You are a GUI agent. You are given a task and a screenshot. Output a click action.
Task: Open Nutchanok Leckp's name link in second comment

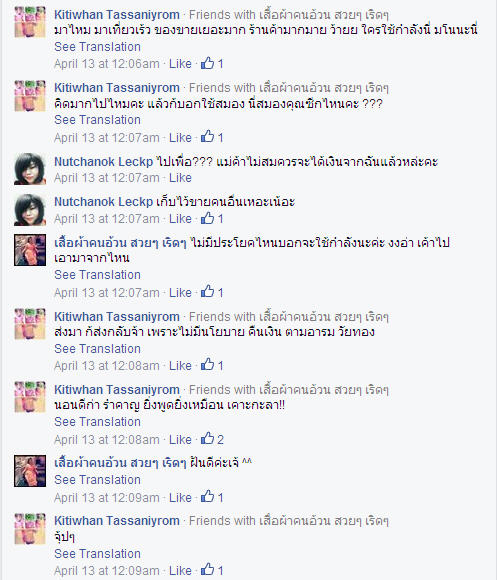(x=103, y=202)
